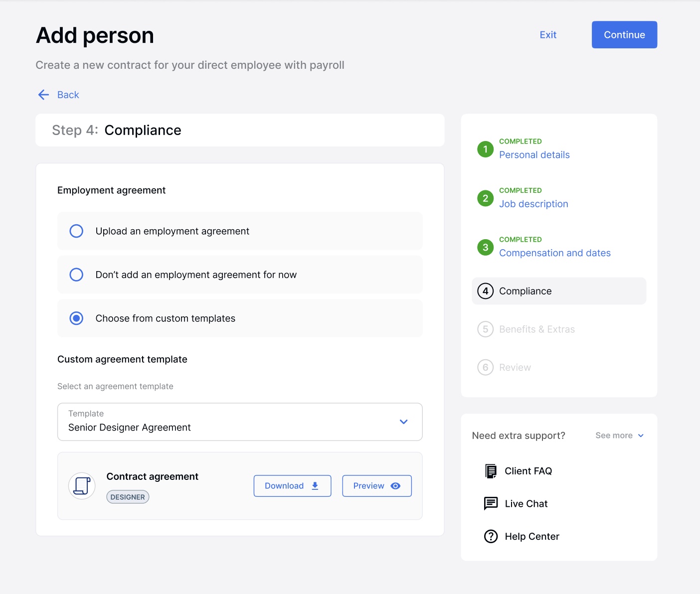Expand See more support options

620,436
